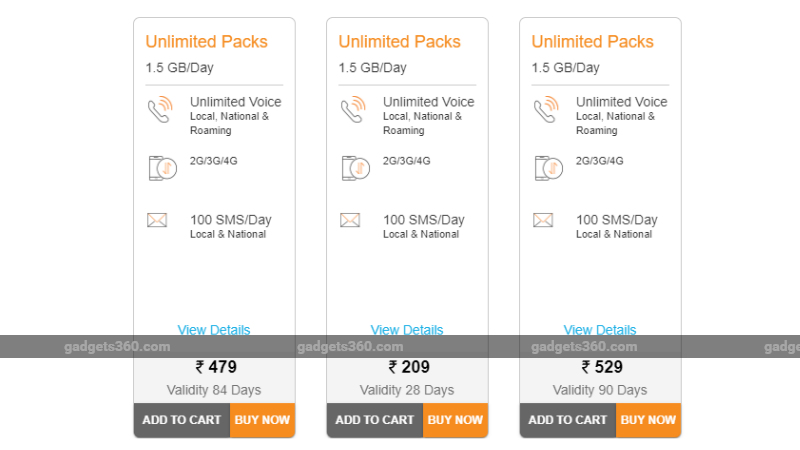Click the phone voice icon in ₹479 pack
This screenshot has width=800, height=450.
[159, 110]
